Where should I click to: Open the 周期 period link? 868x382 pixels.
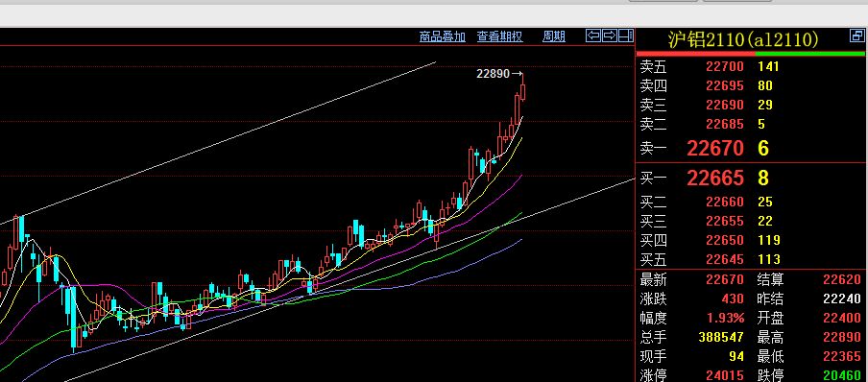click(554, 37)
